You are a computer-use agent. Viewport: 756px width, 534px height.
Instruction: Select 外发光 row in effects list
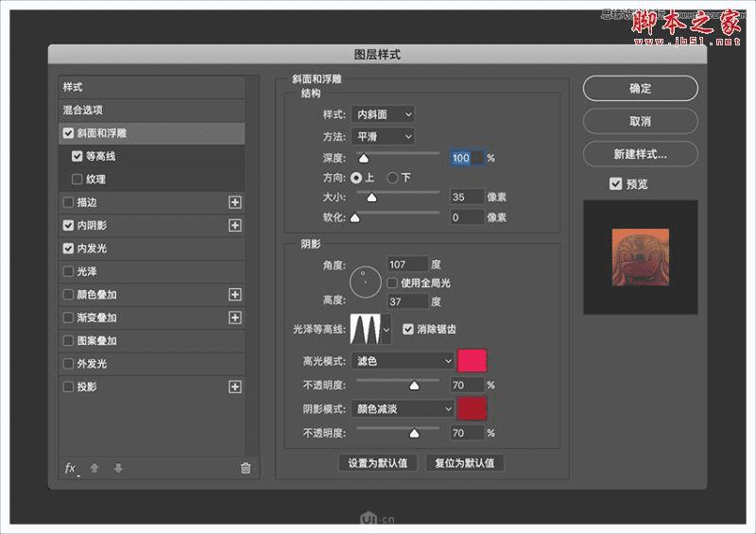[x=151, y=364]
